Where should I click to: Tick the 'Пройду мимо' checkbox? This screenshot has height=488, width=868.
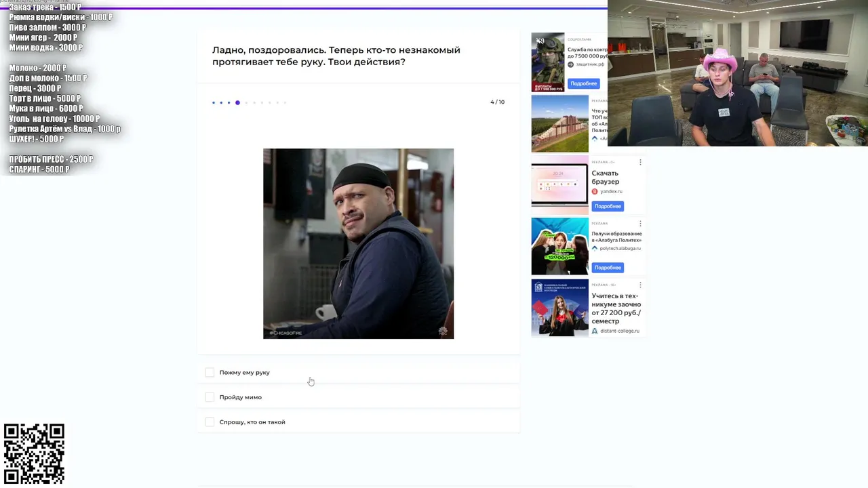210,397
